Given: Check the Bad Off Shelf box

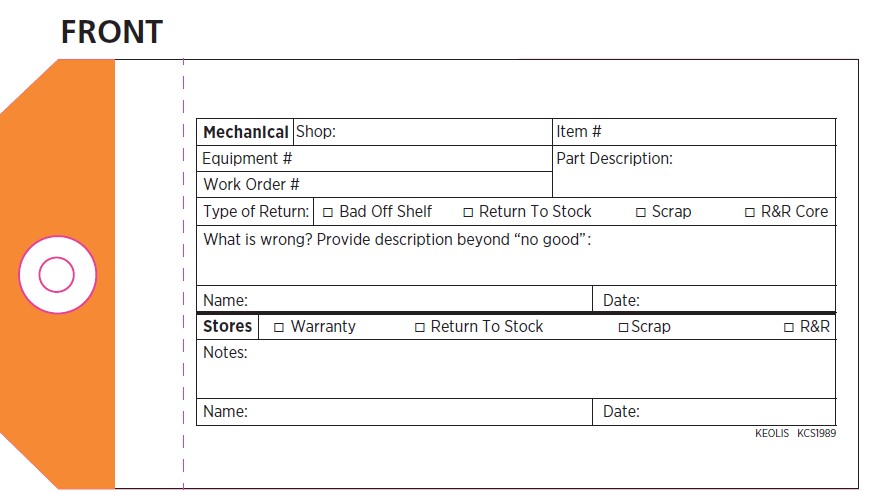Looking at the screenshot, I should (x=327, y=212).
